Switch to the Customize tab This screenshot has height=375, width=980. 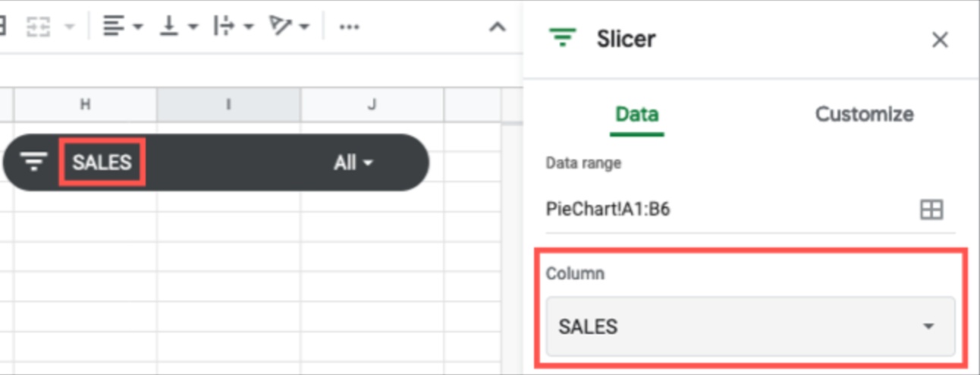pos(864,115)
